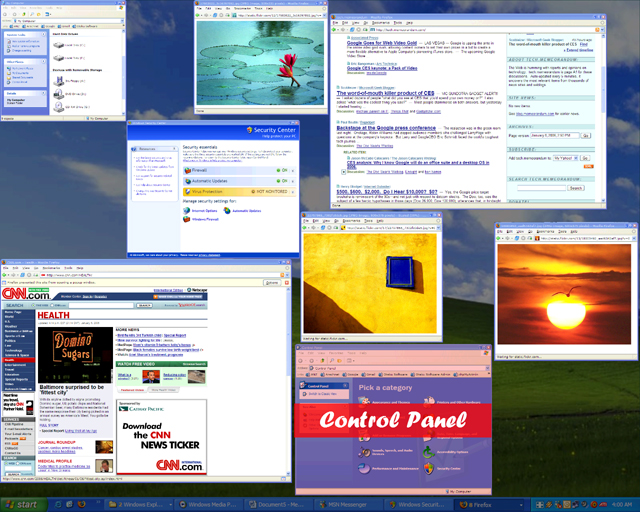Screen dimensions: 640x512
Task: Open Control Panel address bar dropdown
Action: (x=487, y=368)
